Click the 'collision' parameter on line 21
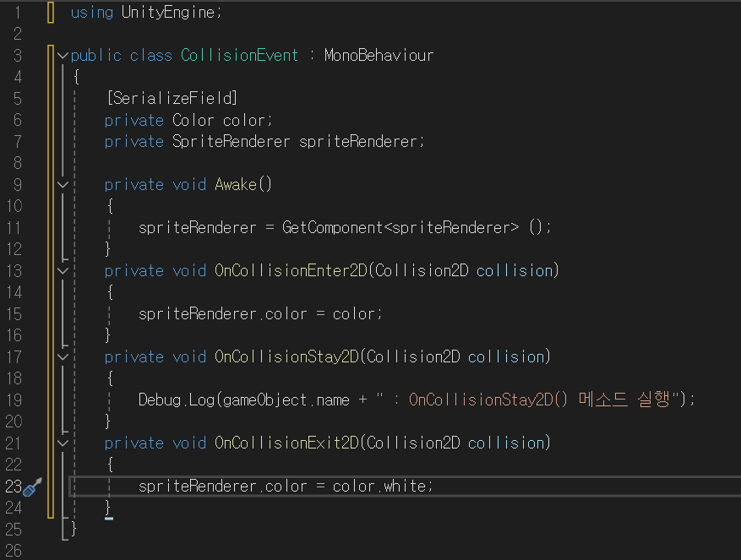Viewport: 741px width, 560px height. pos(506,443)
